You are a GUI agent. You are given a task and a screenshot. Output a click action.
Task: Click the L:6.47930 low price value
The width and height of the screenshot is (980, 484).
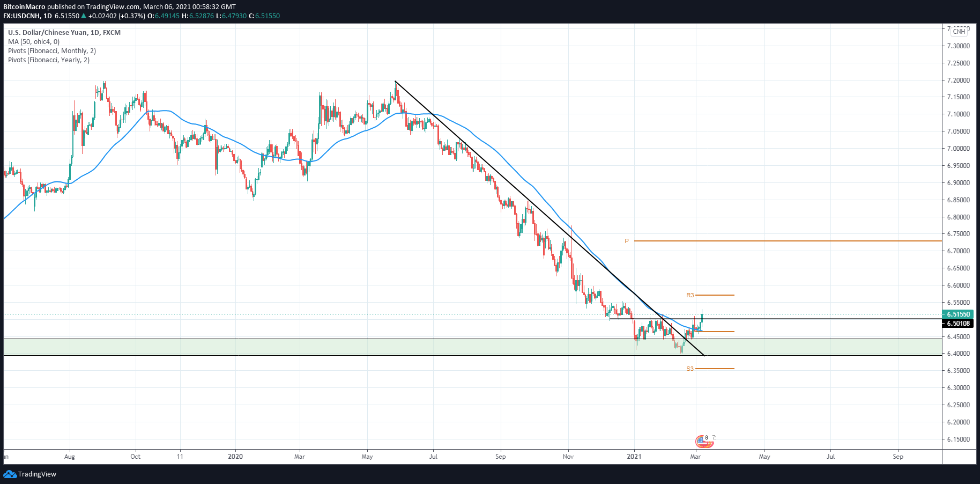coord(231,16)
